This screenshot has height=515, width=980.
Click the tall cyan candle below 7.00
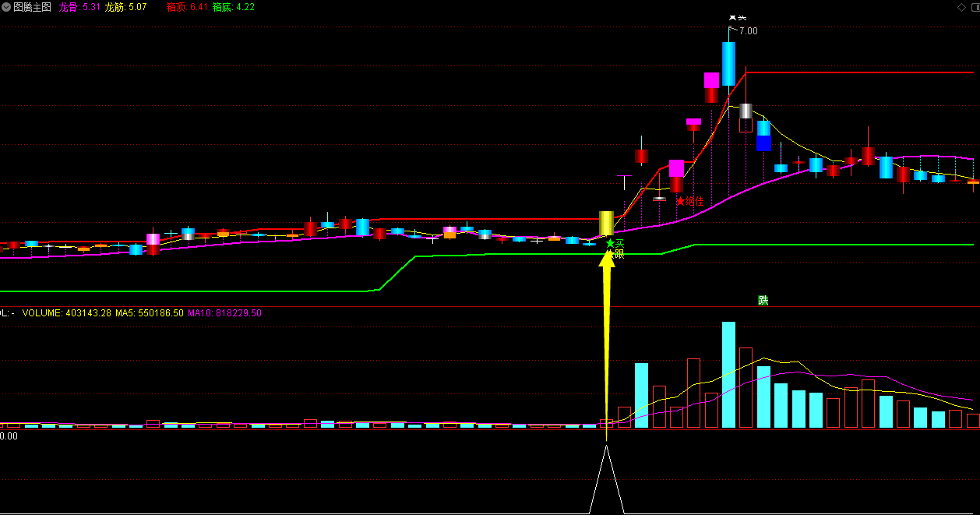click(729, 63)
